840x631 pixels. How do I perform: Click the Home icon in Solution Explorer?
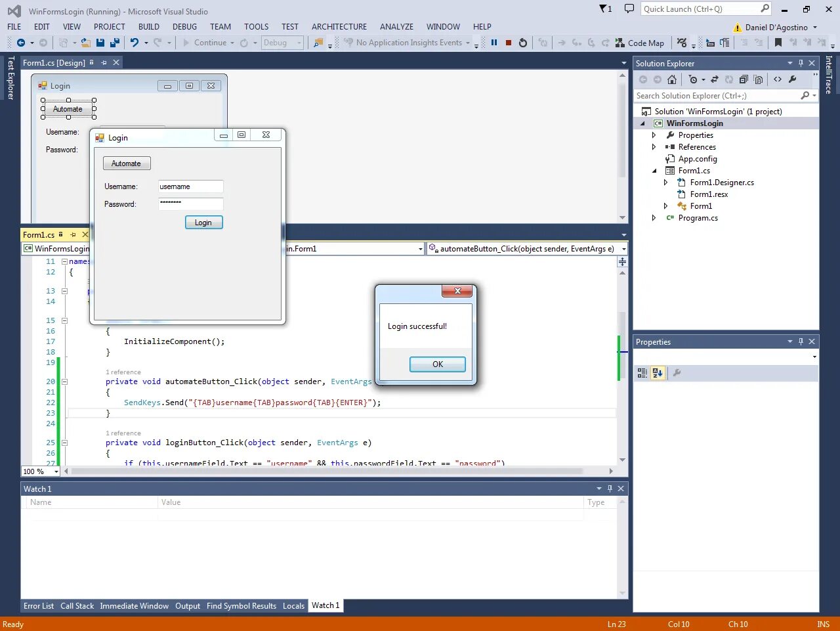pyautogui.click(x=672, y=79)
